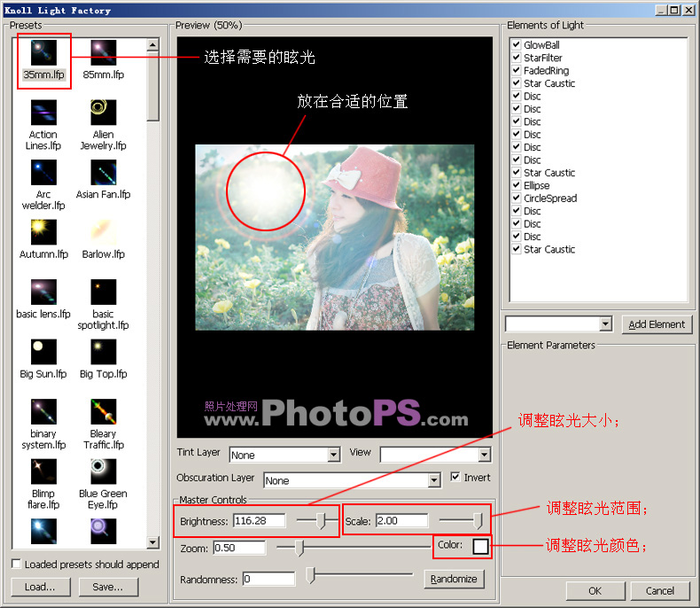The height and width of the screenshot is (608, 700).
Task: Click into the Brightness value field
Action: (x=259, y=520)
